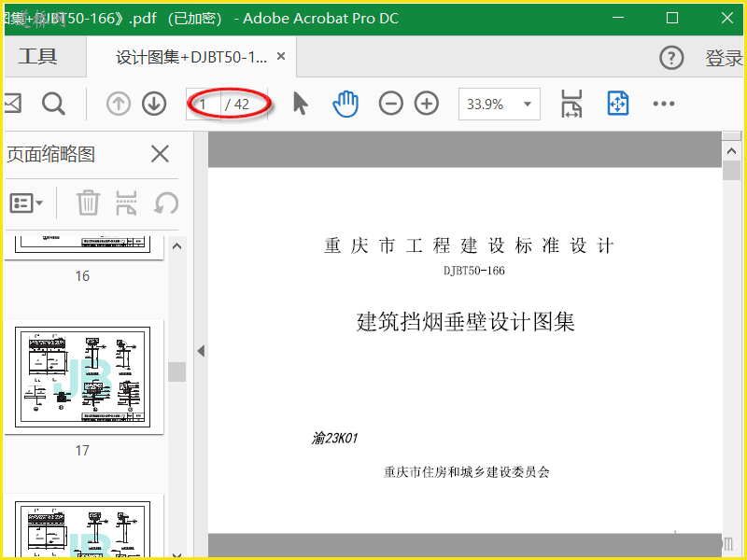
Task: Collapse the navigation pane with the triangle
Action: (201, 351)
